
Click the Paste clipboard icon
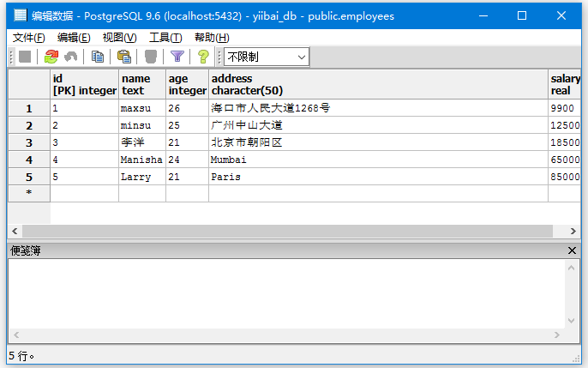tap(124, 57)
